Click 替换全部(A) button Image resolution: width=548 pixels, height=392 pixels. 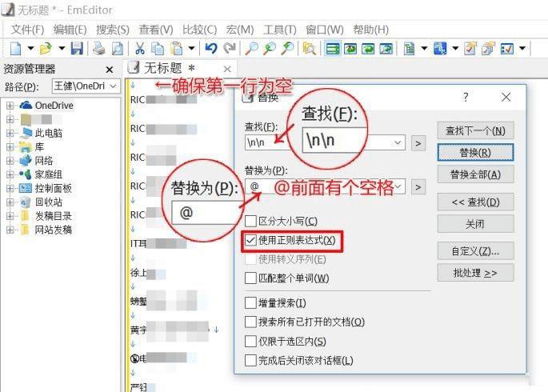pyautogui.click(x=475, y=174)
